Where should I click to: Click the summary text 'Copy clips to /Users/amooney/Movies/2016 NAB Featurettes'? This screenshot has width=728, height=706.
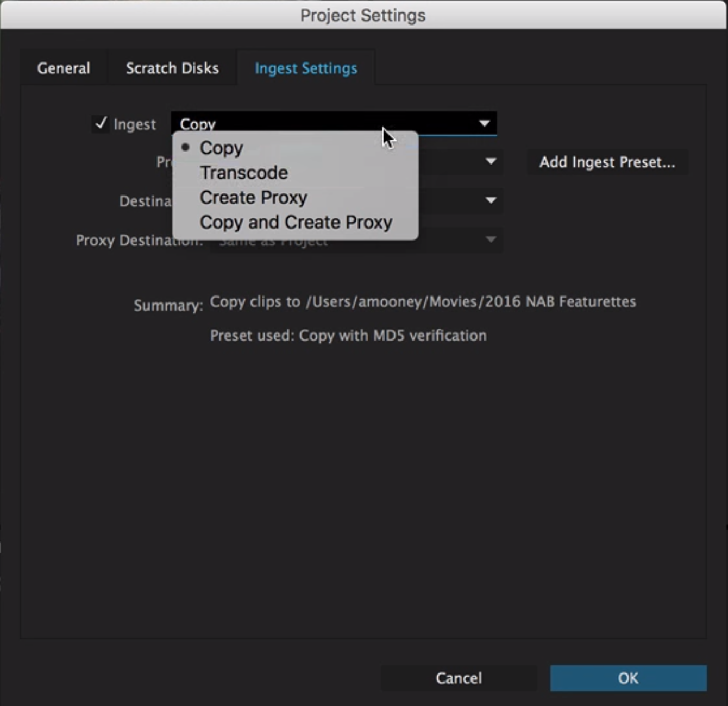click(x=423, y=302)
